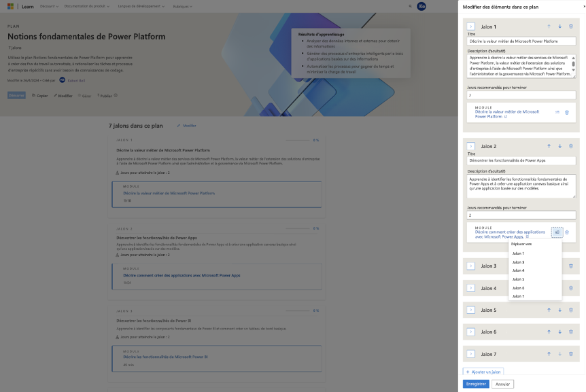Click move-to icon for Jalon 1 module

pyautogui.click(x=557, y=112)
